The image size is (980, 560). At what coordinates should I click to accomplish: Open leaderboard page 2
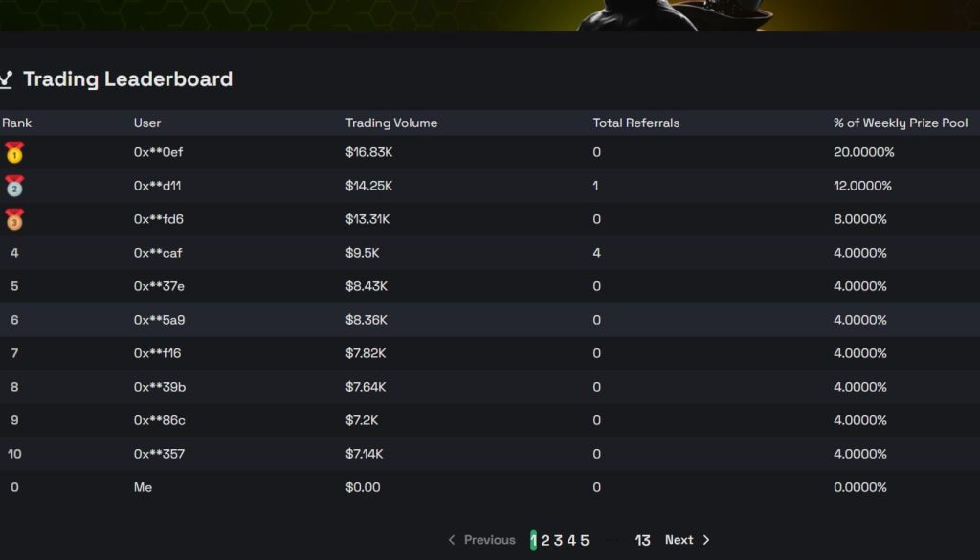(x=546, y=540)
